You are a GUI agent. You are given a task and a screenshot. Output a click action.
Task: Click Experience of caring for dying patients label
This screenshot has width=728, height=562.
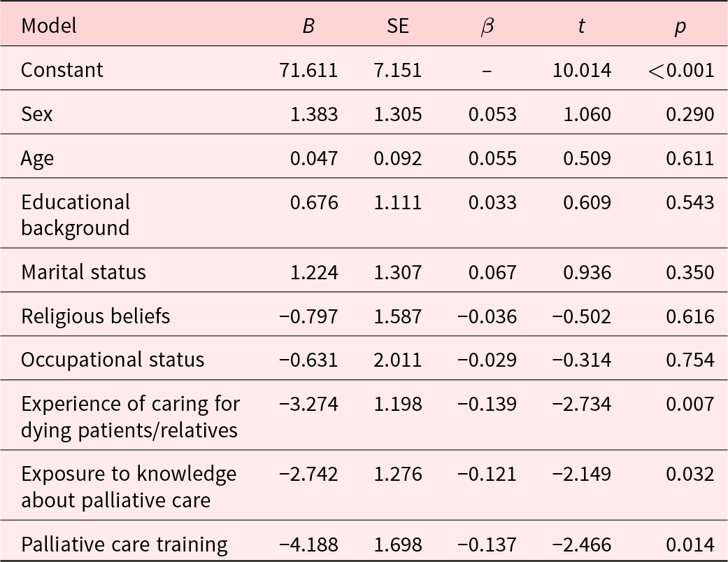[x=130, y=416]
